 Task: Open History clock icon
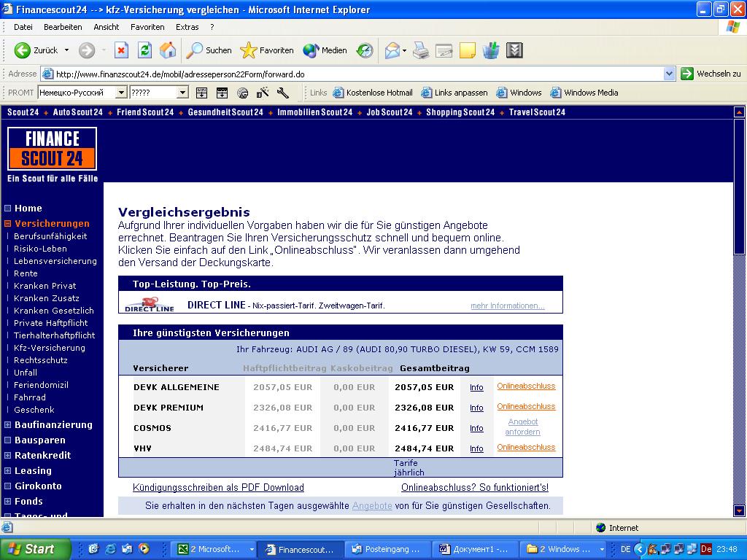click(x=365, y=50)
